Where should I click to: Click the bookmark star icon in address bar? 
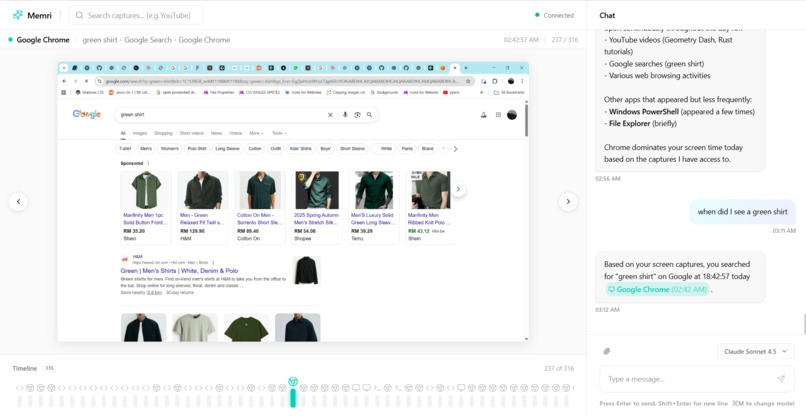(x=468, y=81)
